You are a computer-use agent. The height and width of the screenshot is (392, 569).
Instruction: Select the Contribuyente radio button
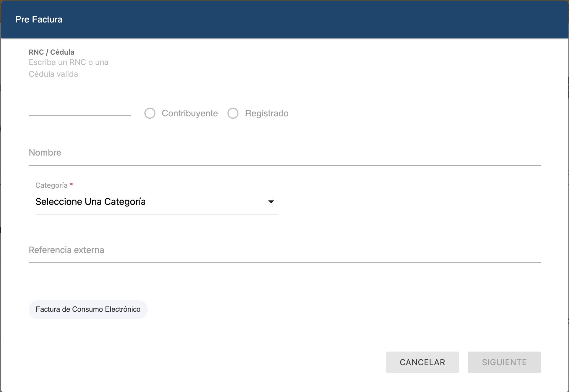[150, 113]
